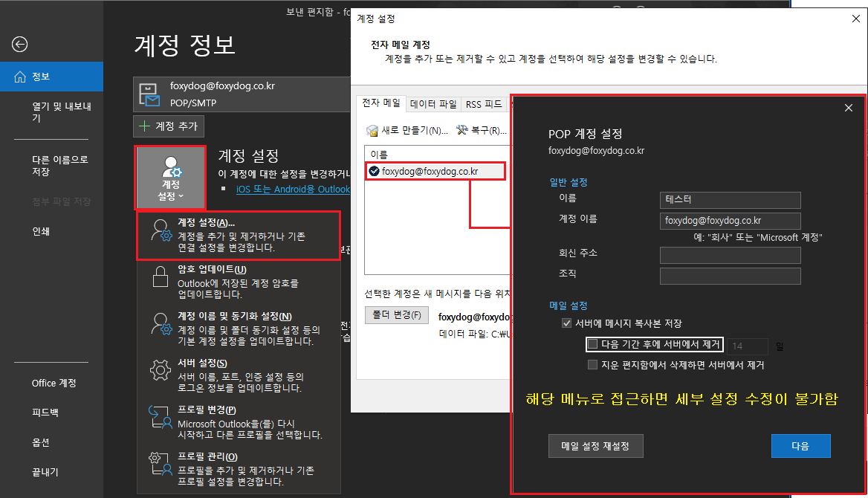The image size is (868, 498).
Task: Close the POP 계정 설정 dialog
Action: click(849, 108)
